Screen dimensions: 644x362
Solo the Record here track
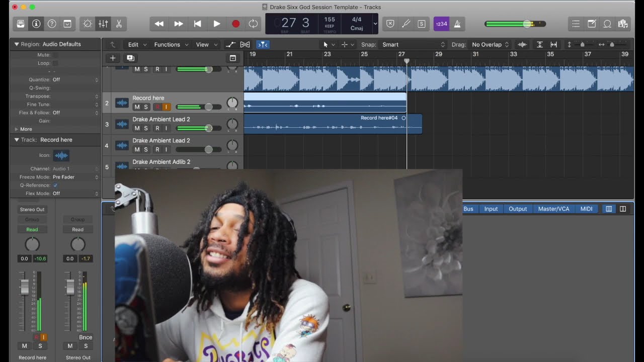coord(146,107)
